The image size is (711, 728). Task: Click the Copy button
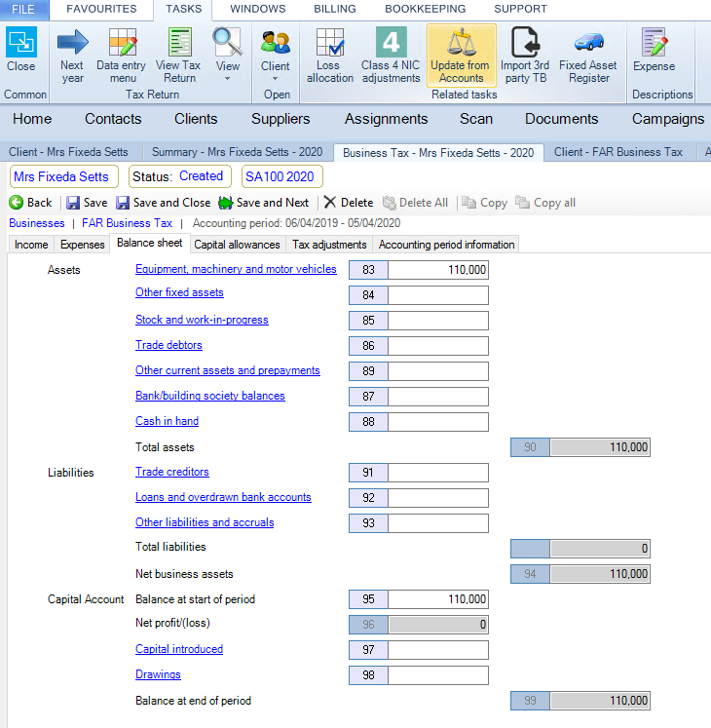[x=484, y=203]
